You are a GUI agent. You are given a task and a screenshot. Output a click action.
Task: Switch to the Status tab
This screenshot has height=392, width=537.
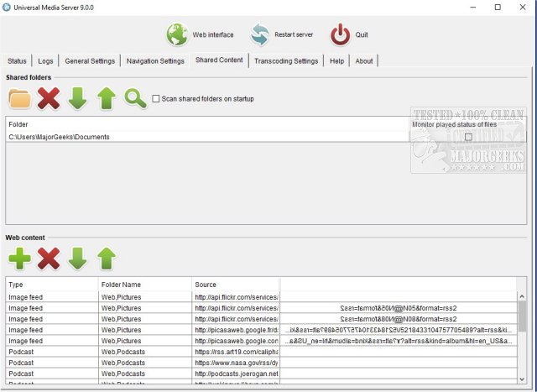pyautogui.click(x=17, y=61)
